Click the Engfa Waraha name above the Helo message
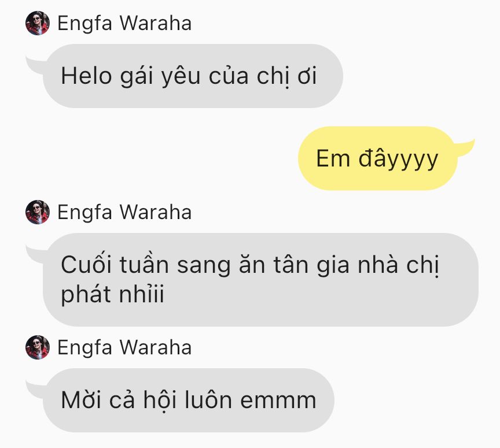Image resolution: width=500 pixels, height=448 pixels. click(124, 23)
